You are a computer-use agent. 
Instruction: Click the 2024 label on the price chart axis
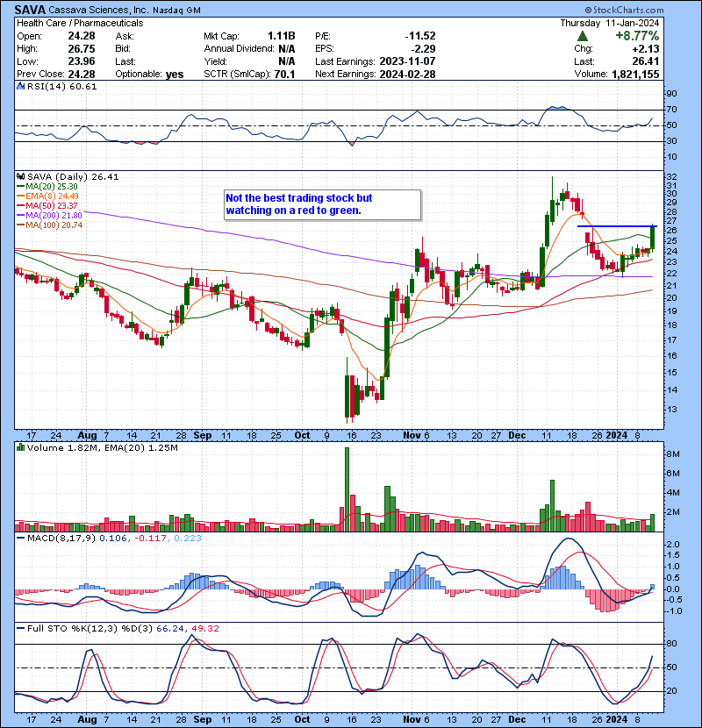[617, 436]
